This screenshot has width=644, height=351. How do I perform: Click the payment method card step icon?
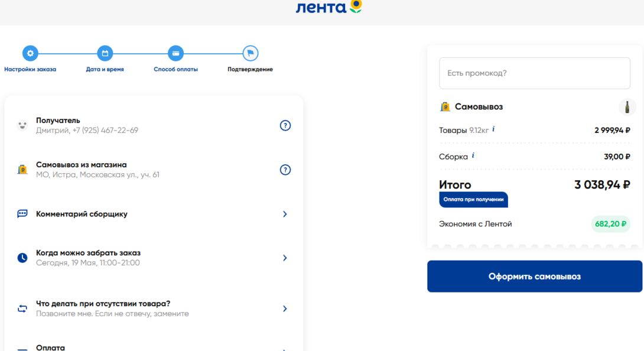[175, 53]
